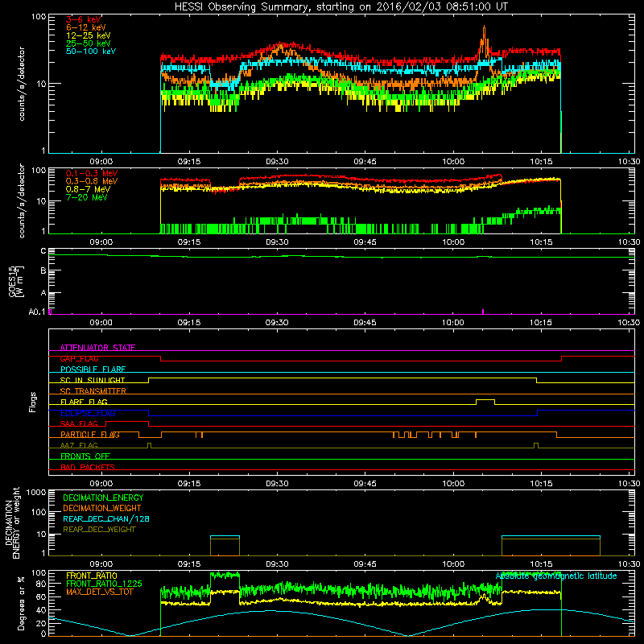
Task: Select the ECLIPSE_FLAG label
Action: click(x=88, y=413)
